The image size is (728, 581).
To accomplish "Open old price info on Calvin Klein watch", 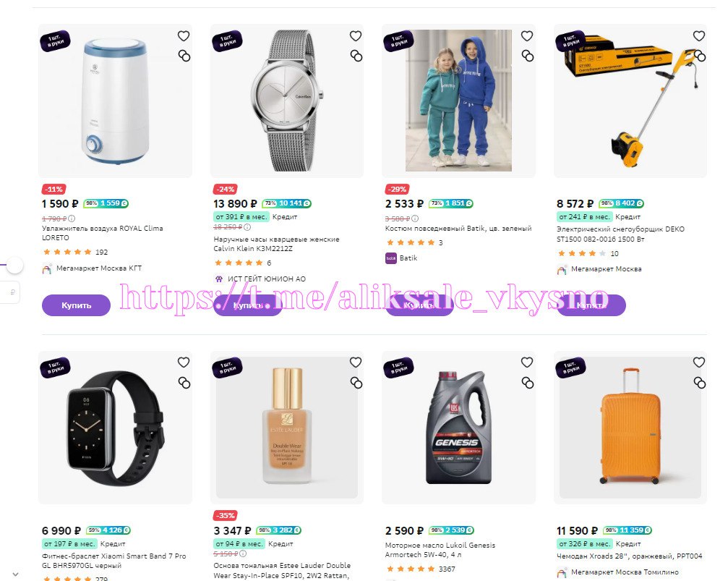I will 247,227.
